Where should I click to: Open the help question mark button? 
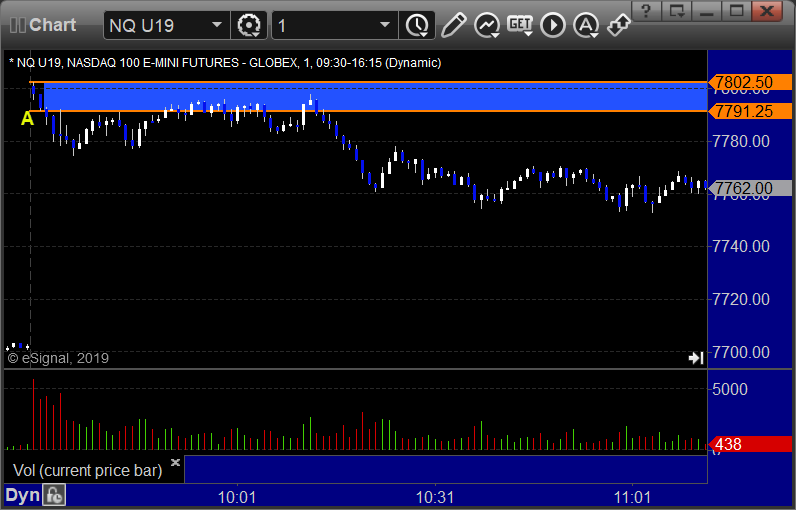[646, 10]
